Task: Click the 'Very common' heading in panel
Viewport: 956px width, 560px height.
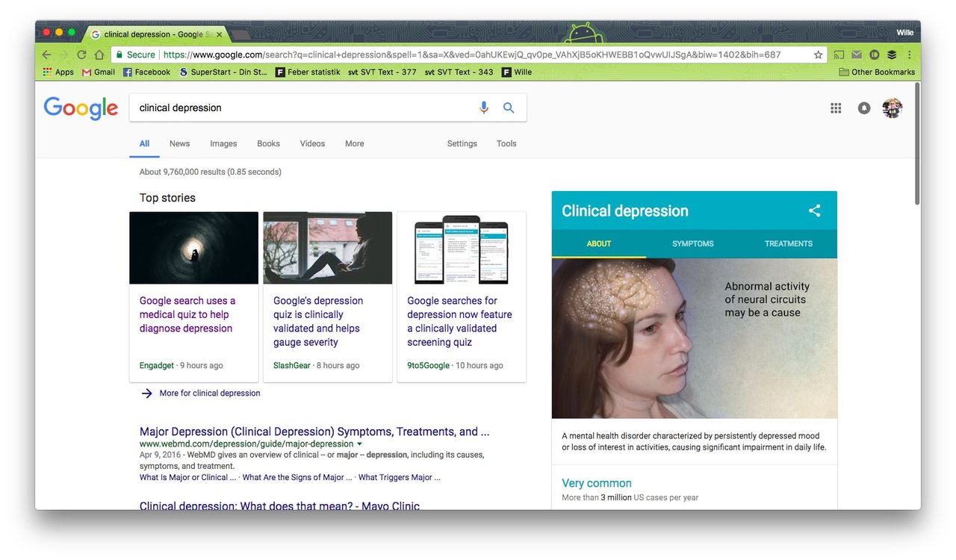Action: tap(597, 483)
